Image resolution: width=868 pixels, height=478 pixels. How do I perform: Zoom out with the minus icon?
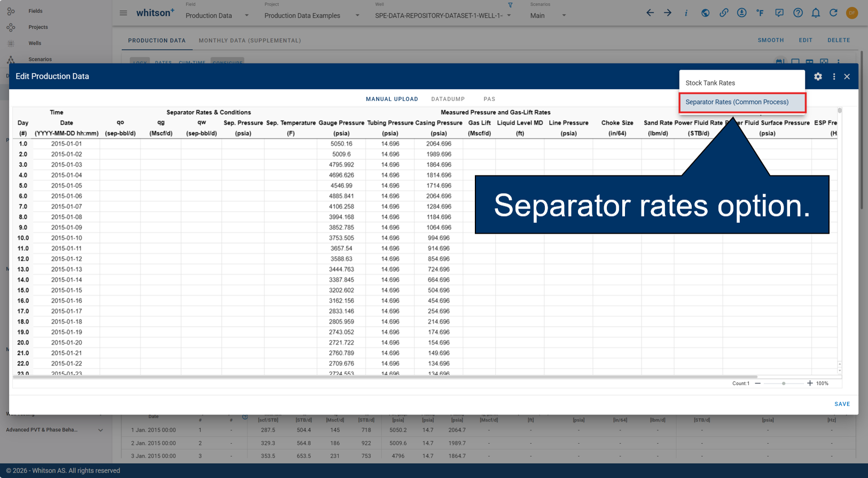pyautogui.click(x=757, y=383)
